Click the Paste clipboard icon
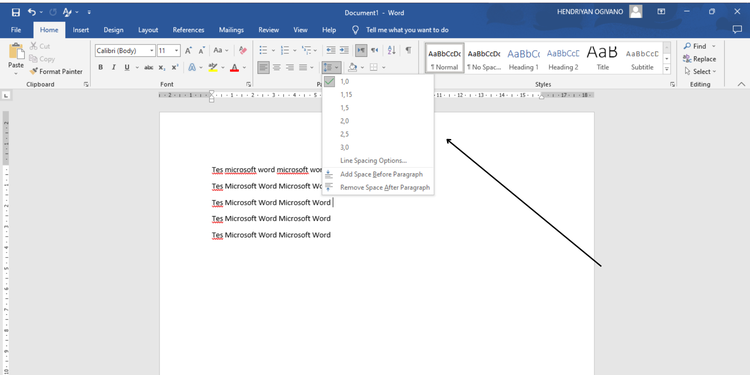 [16, 52]
